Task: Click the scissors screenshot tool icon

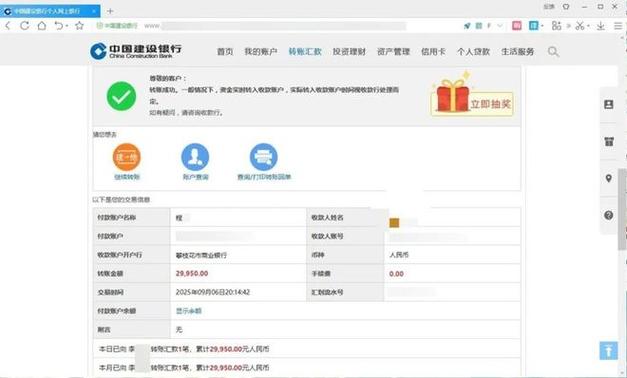Action: [x=579, y=26]
